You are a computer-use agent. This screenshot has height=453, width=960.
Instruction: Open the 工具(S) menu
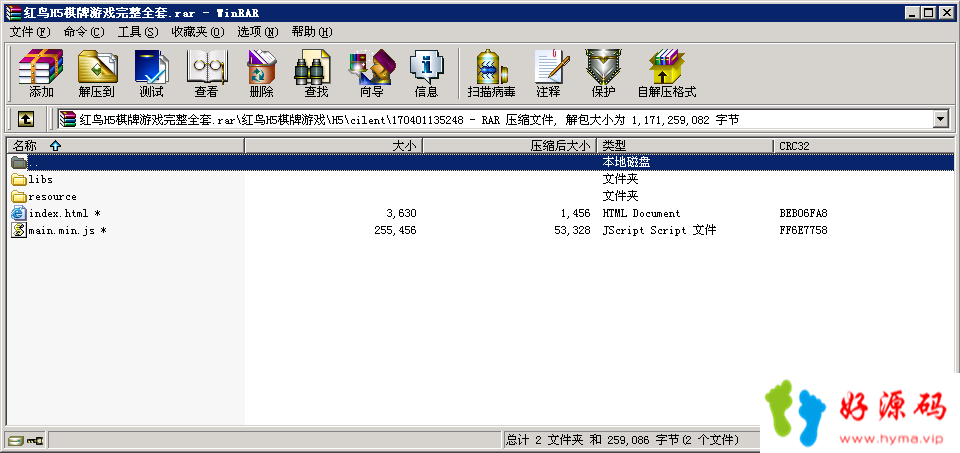tap(138, 32)
